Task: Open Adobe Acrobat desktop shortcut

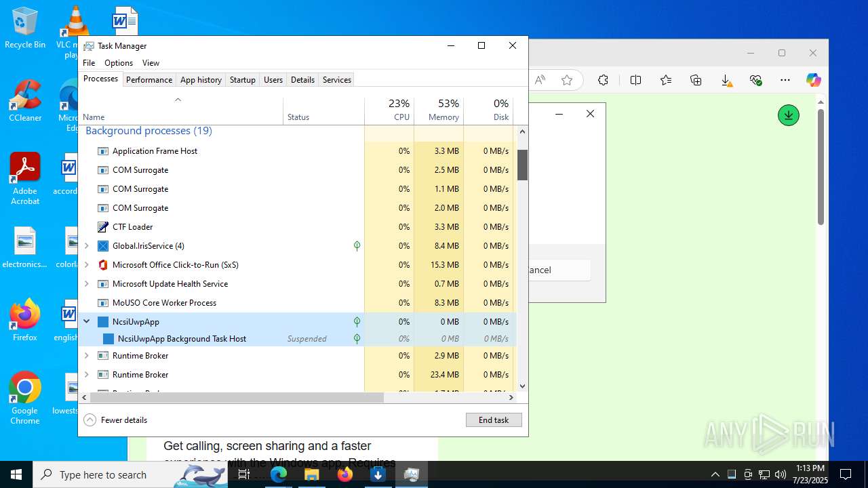Action: tap(25, 178)
